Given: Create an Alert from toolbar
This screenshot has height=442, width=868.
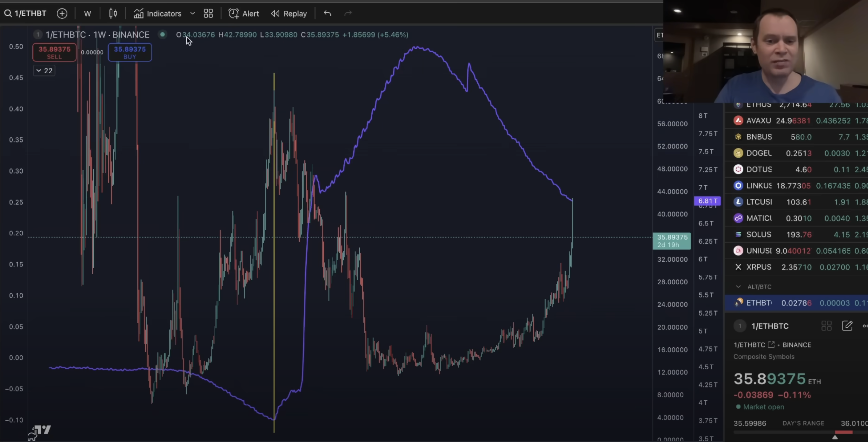Looking at the screenshot, I should pyautogui.click(x=244, y=13).
